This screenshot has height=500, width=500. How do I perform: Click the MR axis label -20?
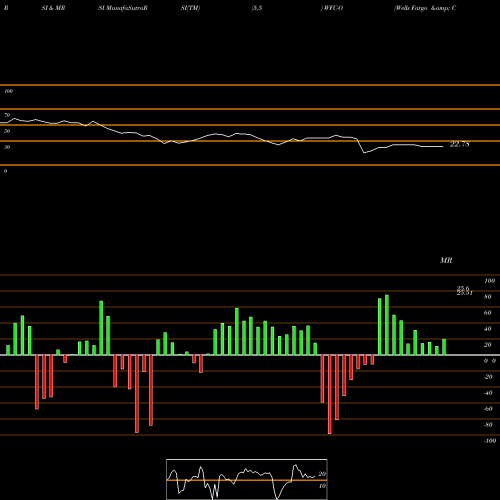coord(488,377)
